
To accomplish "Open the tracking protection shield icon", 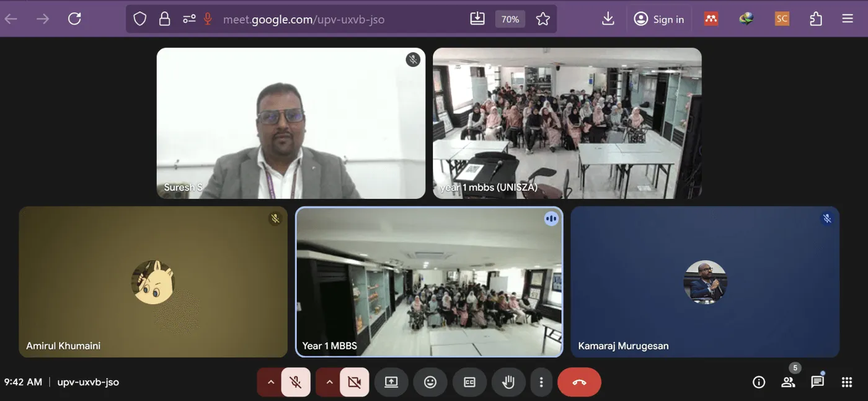I will click(x=140, y=19).
